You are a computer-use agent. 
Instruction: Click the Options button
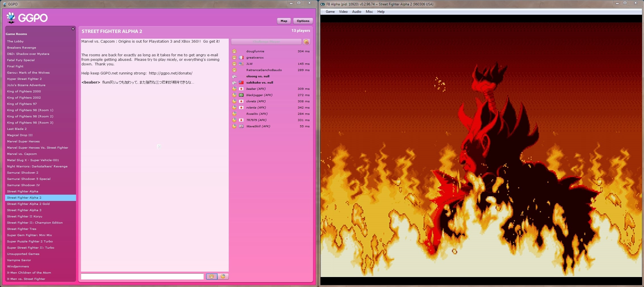303,21
